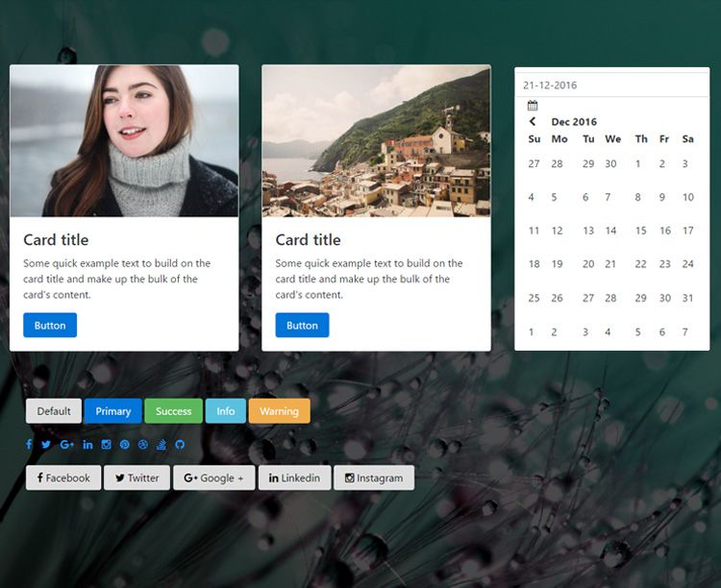This screenshot has width=721, height=588.
Task: Select December 24 in the calendar
Action: click(x=688, y=264)
